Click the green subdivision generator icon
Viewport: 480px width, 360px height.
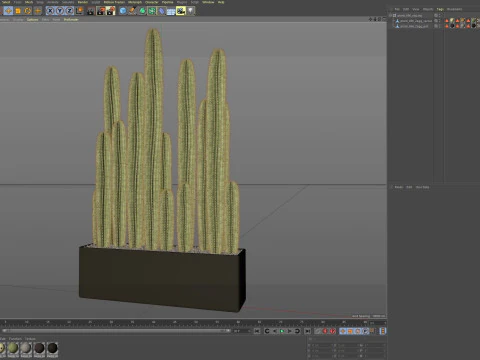(x=142, y=11)
